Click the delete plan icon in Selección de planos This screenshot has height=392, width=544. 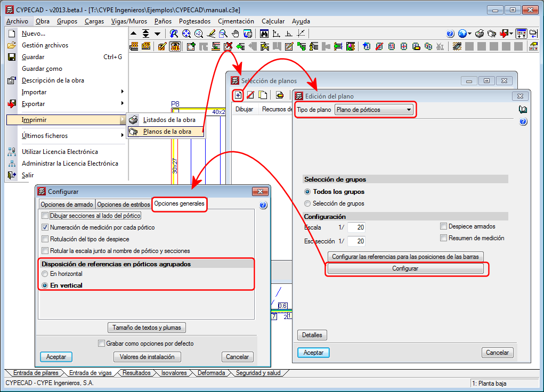click(x=250, y=95)
